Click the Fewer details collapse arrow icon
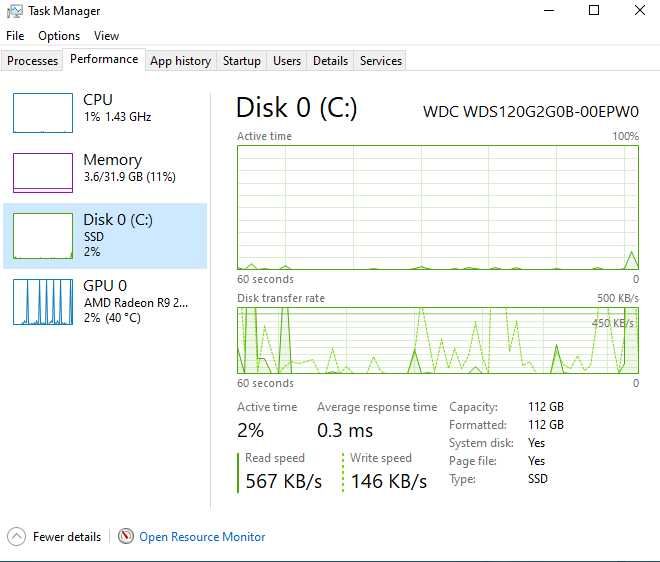This screenshot has height=562, width=660. pos(17,537)
